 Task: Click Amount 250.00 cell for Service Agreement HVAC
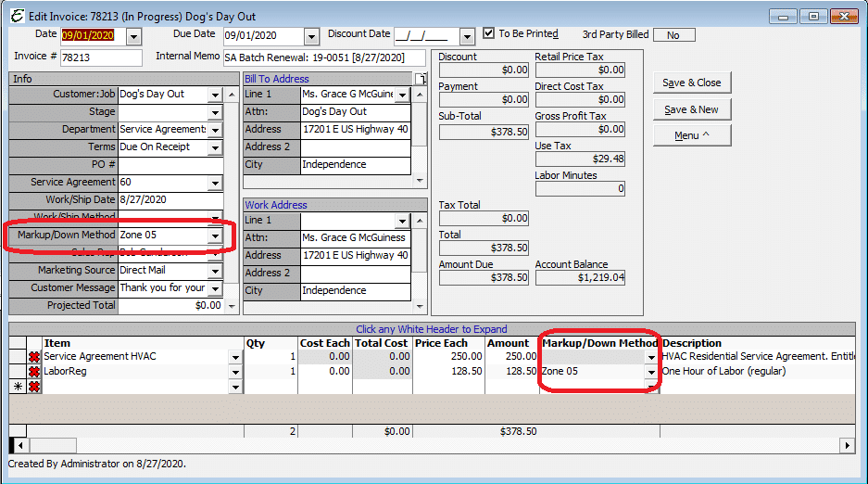512,357
